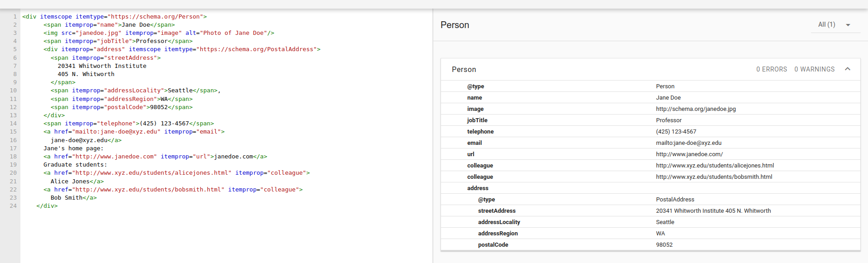Click the code line with postalCode 98052
This screenshot has width=868, height=263.
(x=121, y=107)
